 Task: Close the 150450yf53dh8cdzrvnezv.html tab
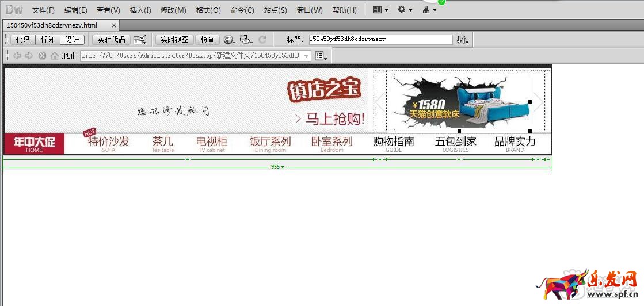tap(114, 25)
